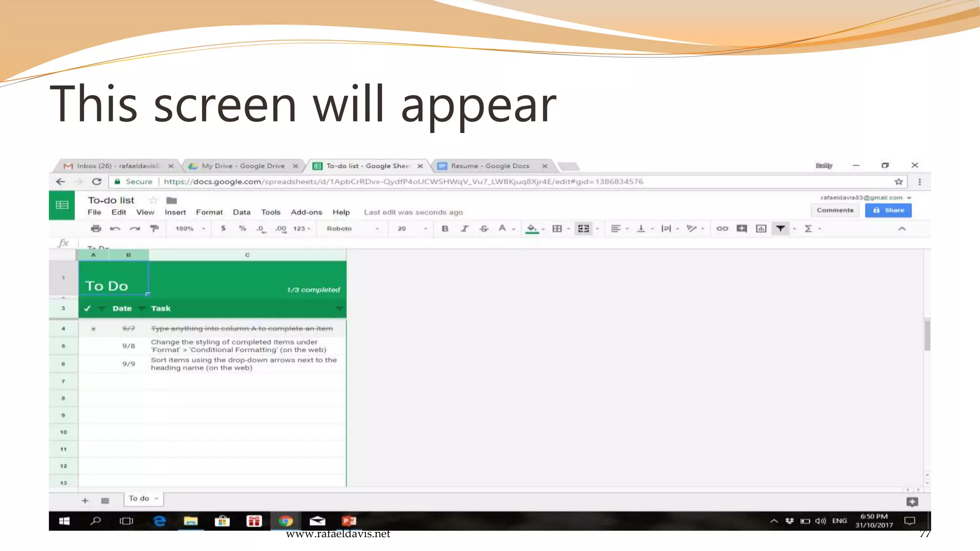Click the insert chart icon
This screenshot has height=551, width=980.
pyautogui.click(x=761, y=229)
